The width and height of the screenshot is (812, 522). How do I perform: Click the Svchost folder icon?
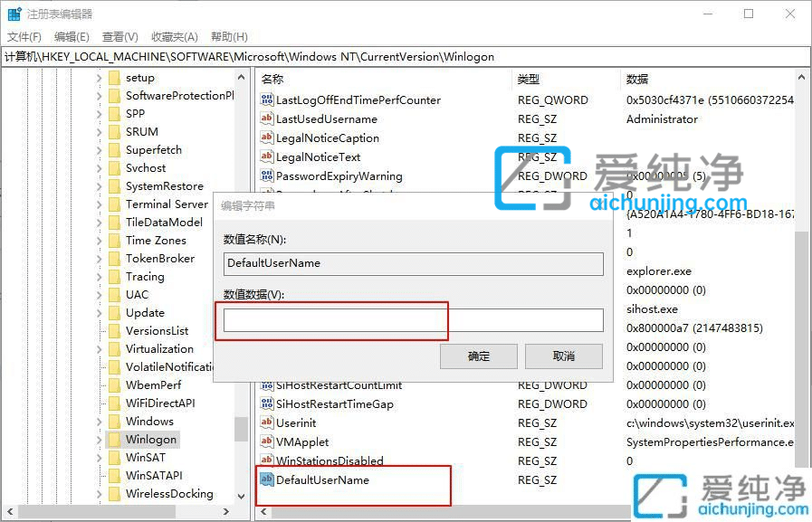114,167
